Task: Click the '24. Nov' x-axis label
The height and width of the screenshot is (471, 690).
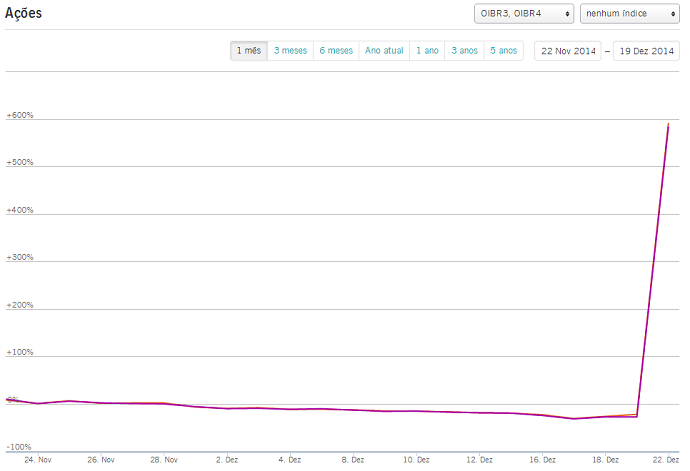Action: point(38,460)
